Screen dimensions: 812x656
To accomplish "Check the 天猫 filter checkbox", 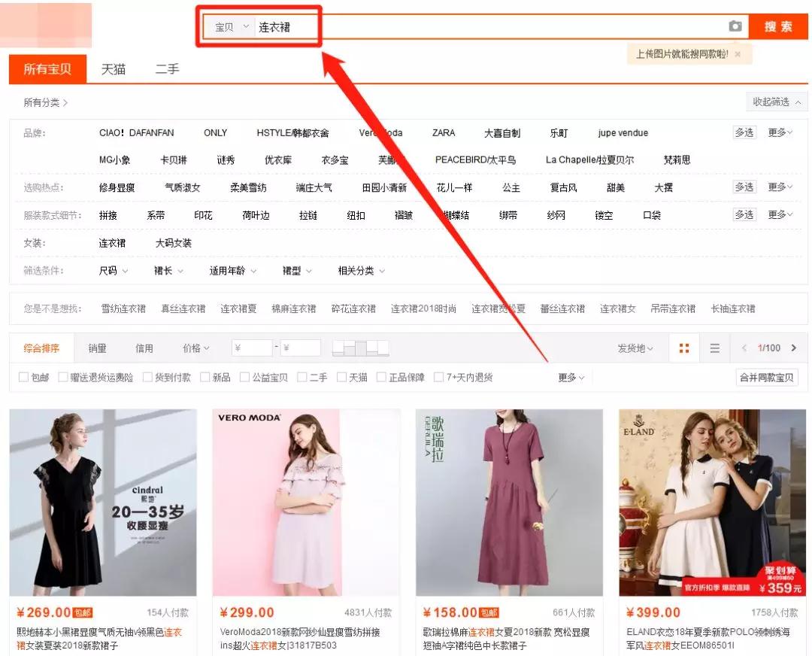I will click(x=342, y=377).
